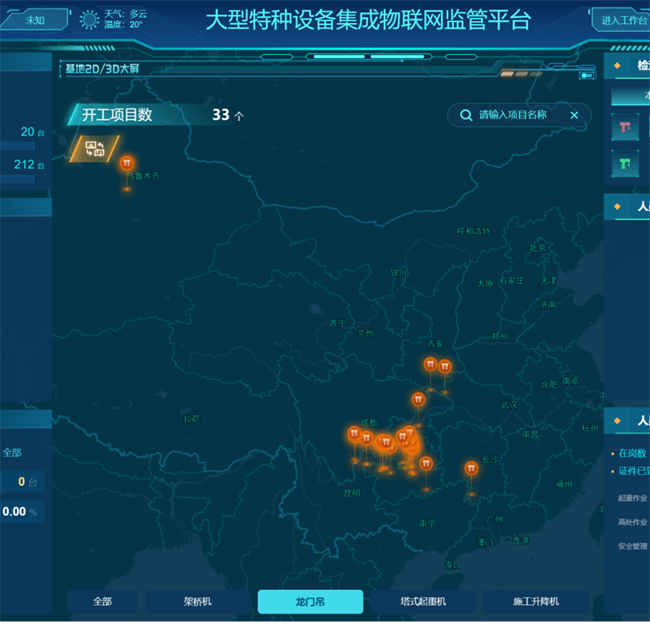Click the sun weather icon
650x622 pixels.
(90, 19)
